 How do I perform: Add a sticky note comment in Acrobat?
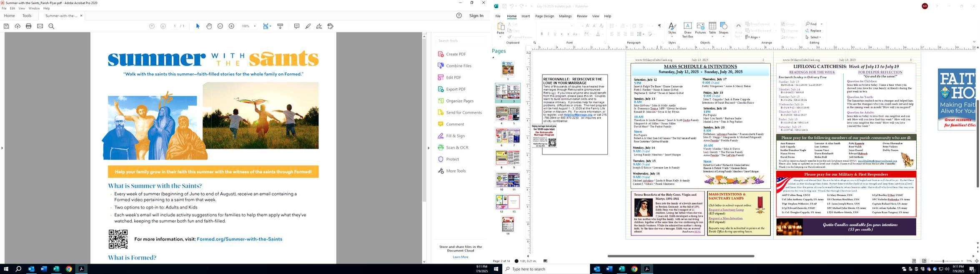[297, 26]
